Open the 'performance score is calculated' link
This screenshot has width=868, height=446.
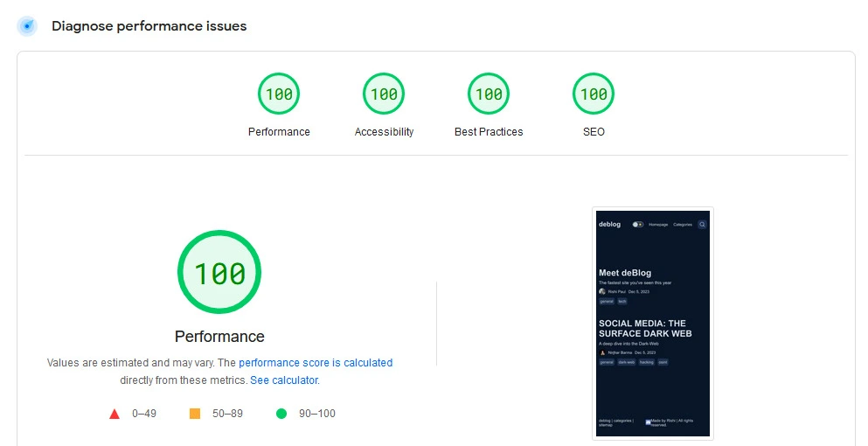point(316,363)
